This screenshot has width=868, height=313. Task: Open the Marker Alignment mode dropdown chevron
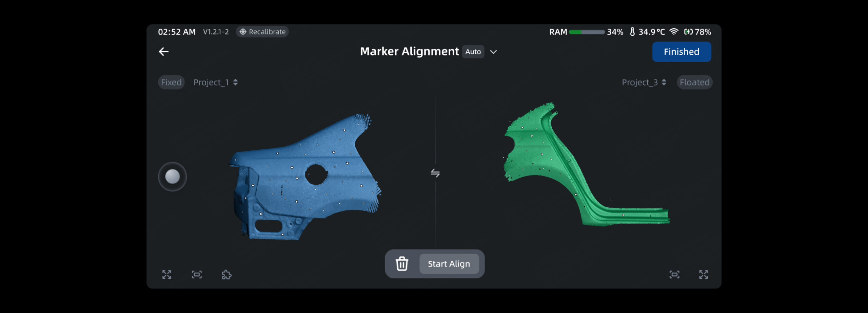coord(493,52)
